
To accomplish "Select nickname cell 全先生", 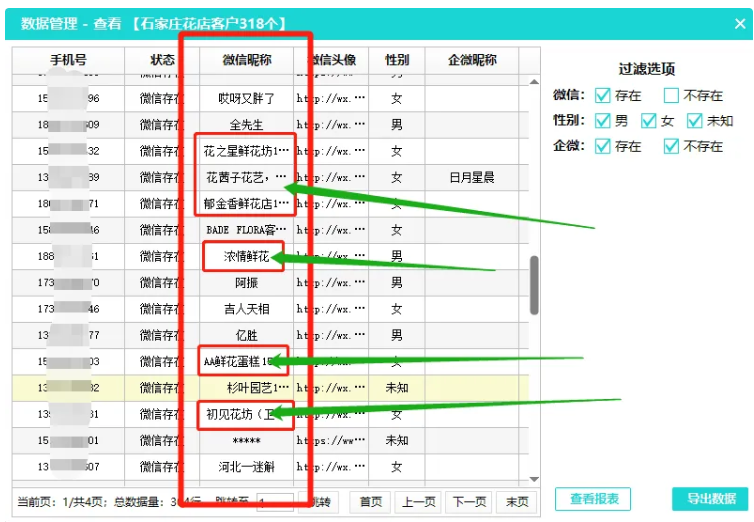I will (247, 125).
